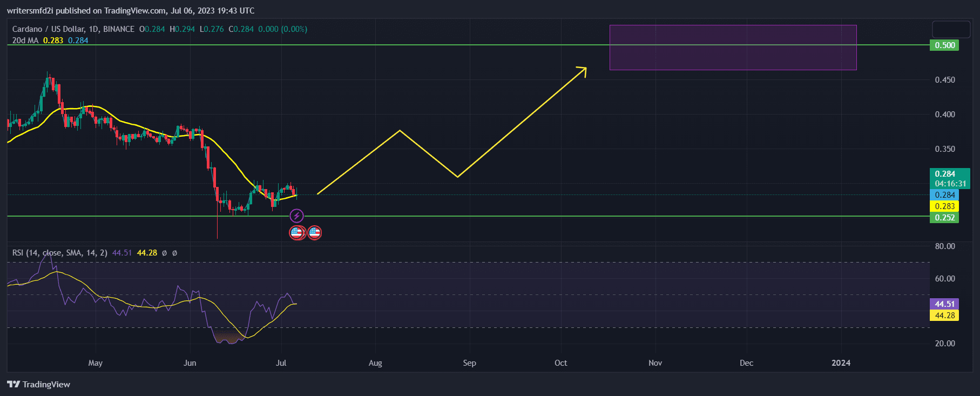
Task: Click the purple 44.51 RSI axis label
Action: point(944,304)
